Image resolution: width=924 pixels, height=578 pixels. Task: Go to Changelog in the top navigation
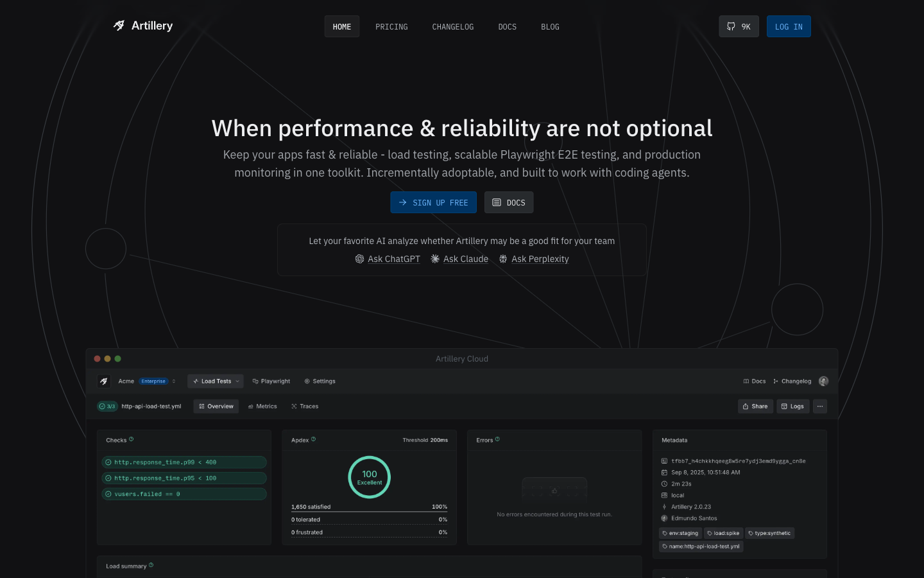pos(452,27)
